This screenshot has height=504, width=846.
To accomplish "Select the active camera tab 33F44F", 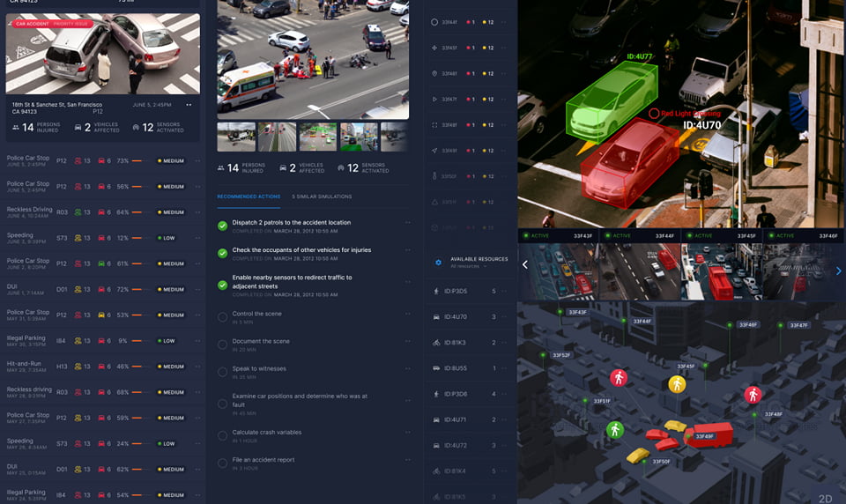I will pyautogui.click(x=640, y=236).
